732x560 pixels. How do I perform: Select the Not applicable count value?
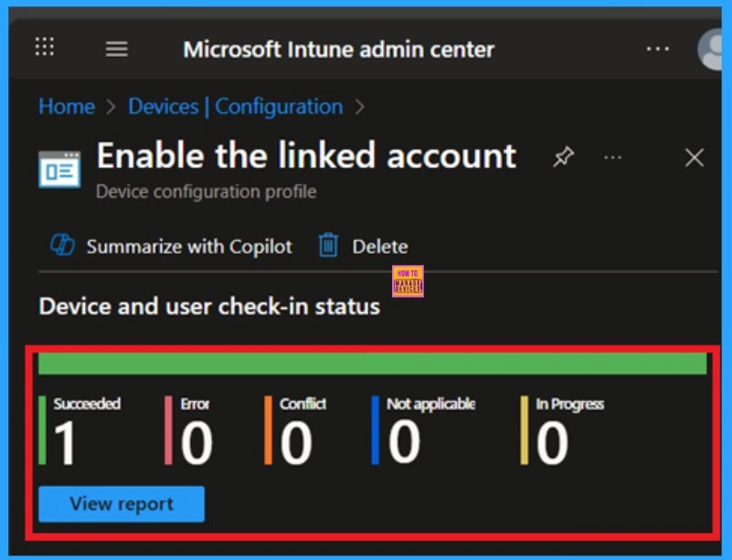point(404,441)
